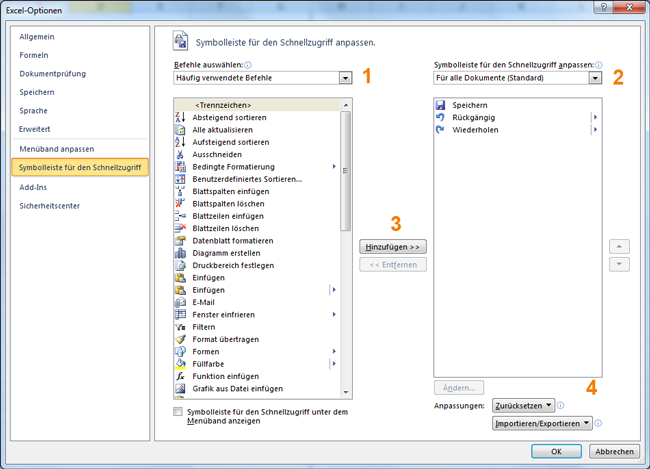Viewport: 650px width, 469px height.
Task: Click info icon next to Befehle auswählen
Action: click(248, 65)
